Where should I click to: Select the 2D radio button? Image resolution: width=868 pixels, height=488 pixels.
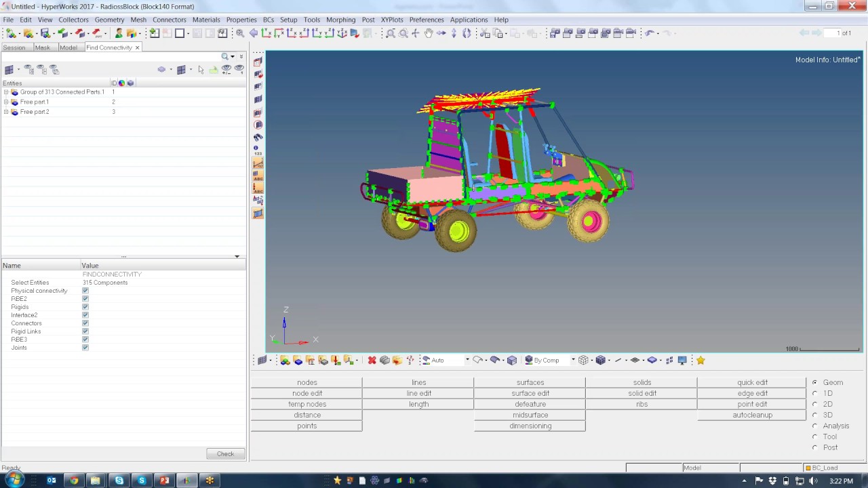pyautogui.click(x=815, y=404)
